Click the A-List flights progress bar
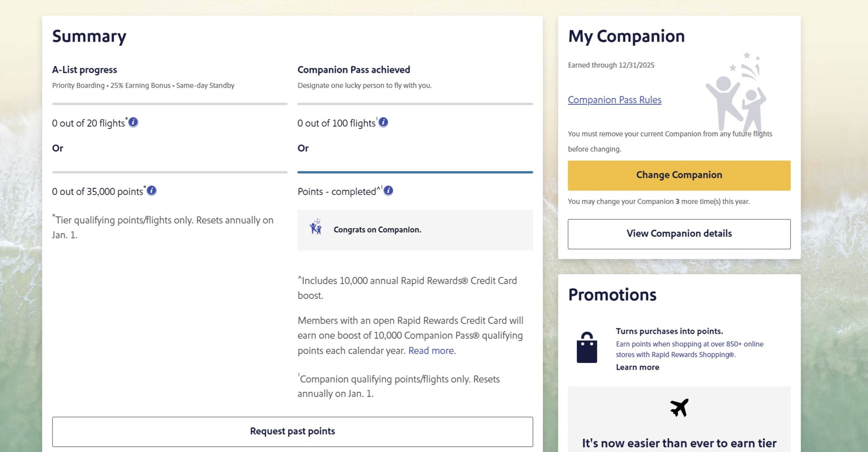 (x=170, y=103)
